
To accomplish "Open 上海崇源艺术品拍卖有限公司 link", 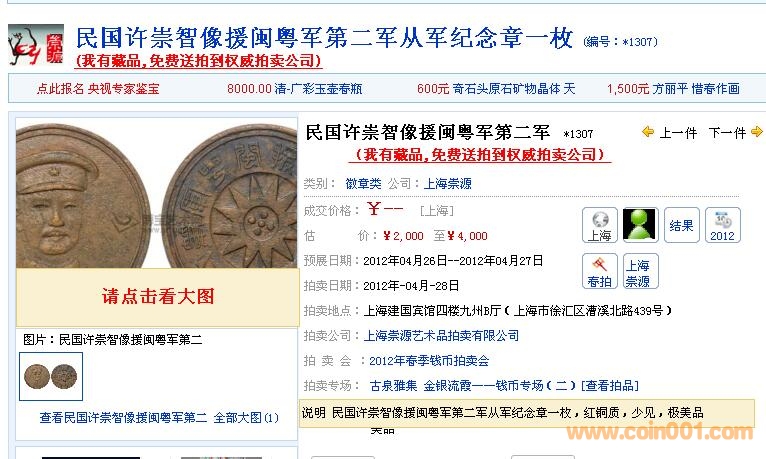I will click(441, 335).
